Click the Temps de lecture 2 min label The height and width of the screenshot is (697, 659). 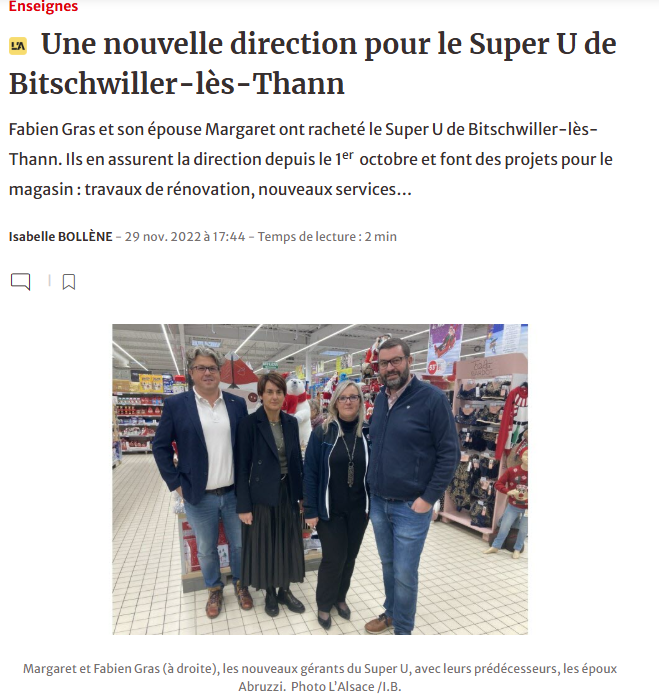click(x=327, y=236)
